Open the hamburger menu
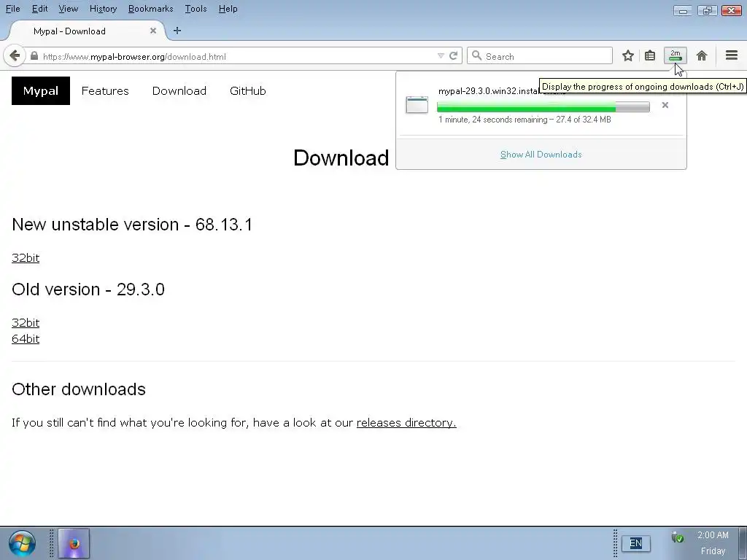Screen dimensions: 747x560 (732, 55)
